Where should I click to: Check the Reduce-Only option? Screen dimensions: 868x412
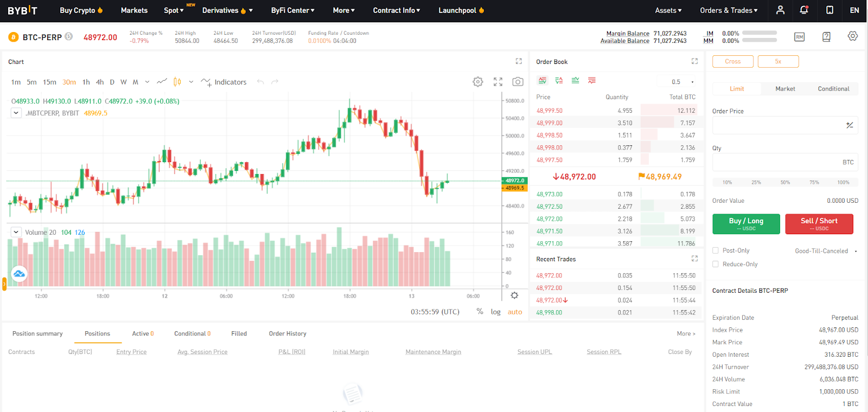pos(716,264)
